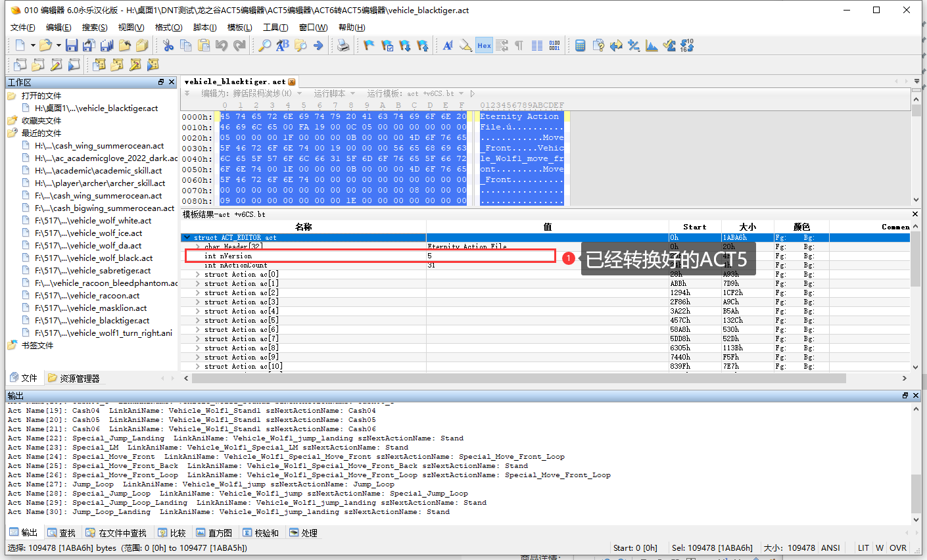Image resolution: width=927 pixels, height=560 pixels.
Task: Open Find with the magnifier icon
Action: (264, 45)
